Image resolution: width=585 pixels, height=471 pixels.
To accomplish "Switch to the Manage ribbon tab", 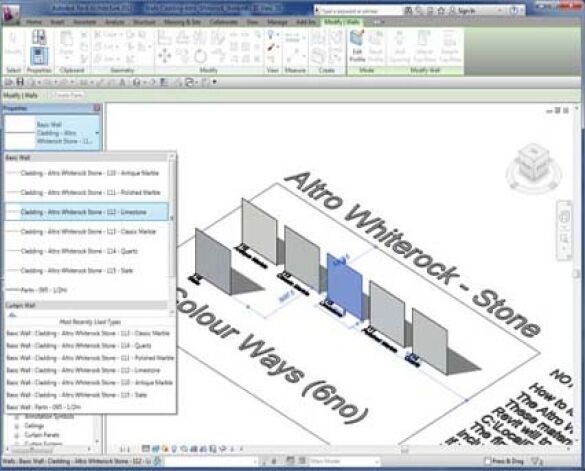I will click(278, 22).
